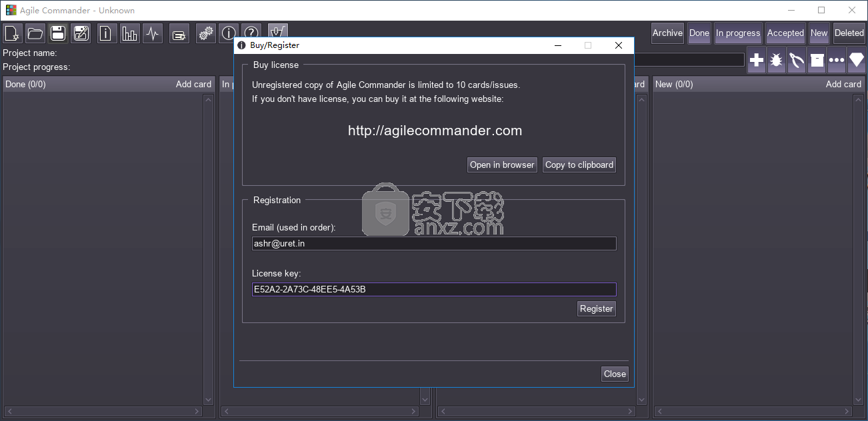The width and height of the screenshot is (868, 421).
Task: Close the Buy/Register dialog with X
Action: (619, 45)
